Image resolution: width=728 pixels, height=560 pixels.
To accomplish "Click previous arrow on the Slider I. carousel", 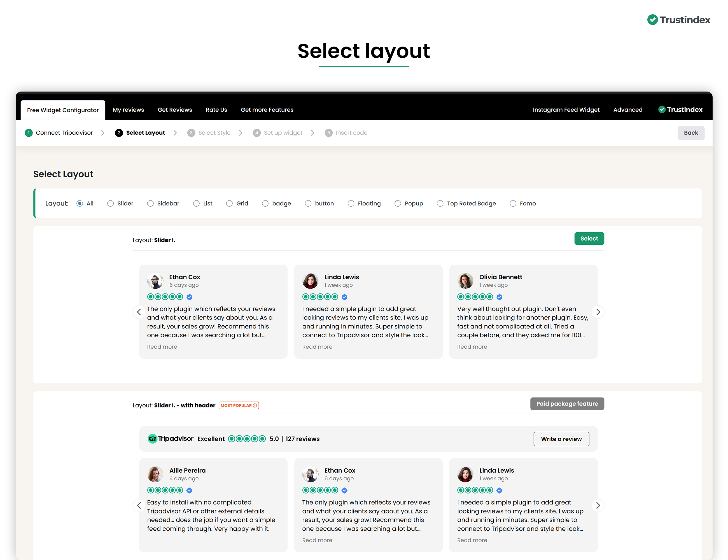I will pos(139,312).
